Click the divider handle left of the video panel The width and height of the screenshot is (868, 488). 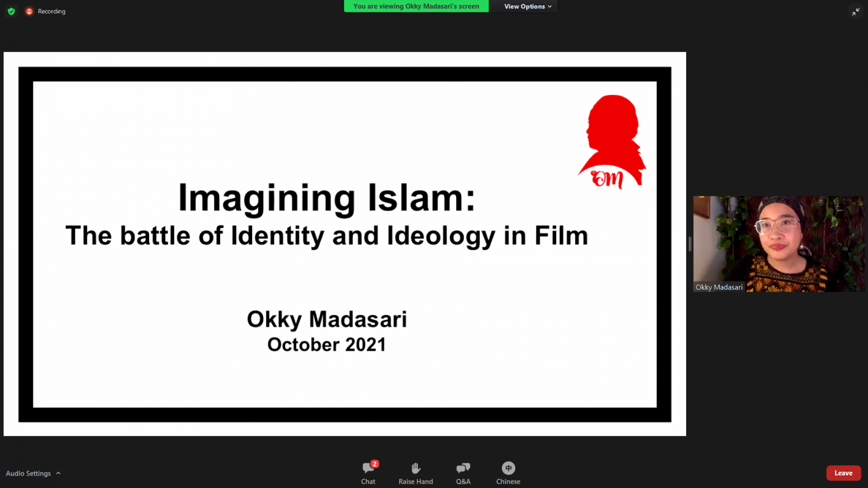tap(690, 244)
